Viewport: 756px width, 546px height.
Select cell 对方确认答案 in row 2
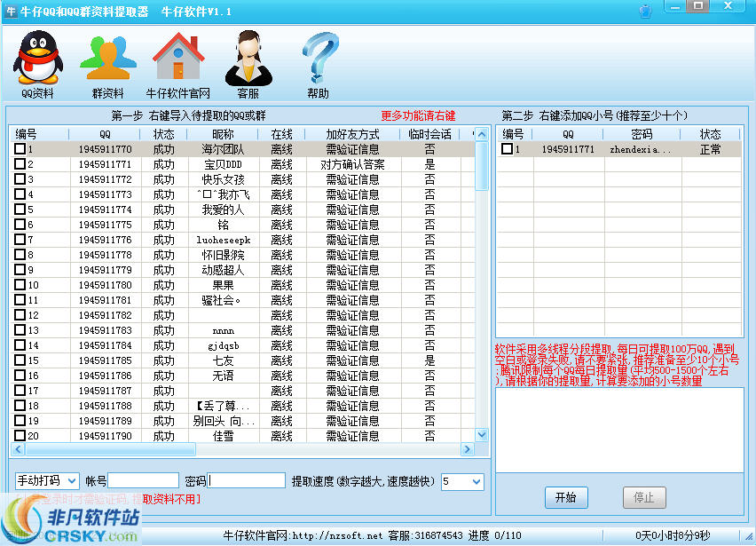353,164
